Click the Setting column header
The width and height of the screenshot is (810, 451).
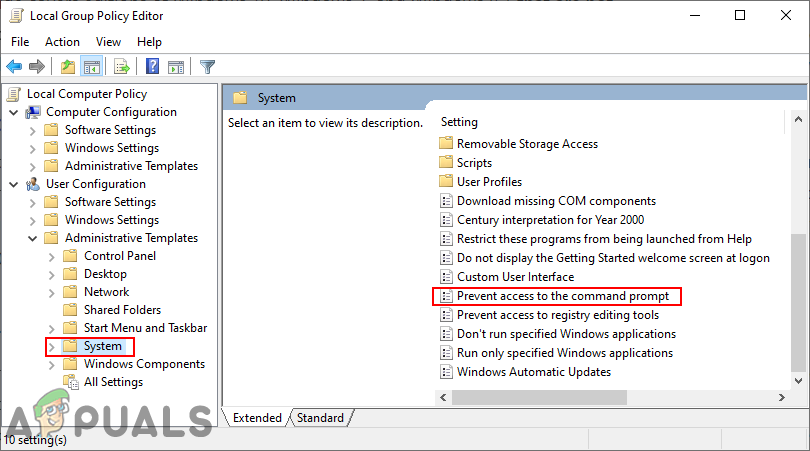(x=459, y=122)
